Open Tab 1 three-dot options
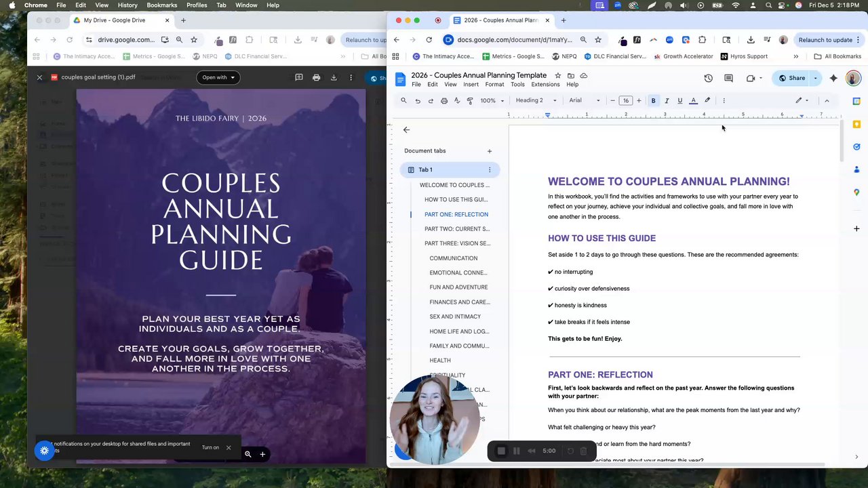Screen dimensions: 868x488 coord(490,170)
